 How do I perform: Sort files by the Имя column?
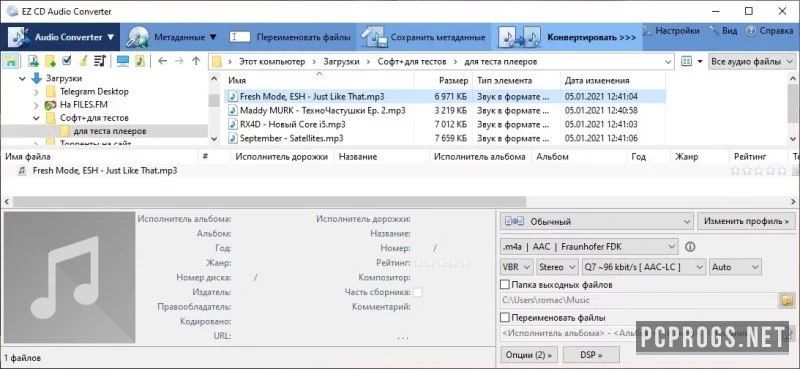[319, 81]
